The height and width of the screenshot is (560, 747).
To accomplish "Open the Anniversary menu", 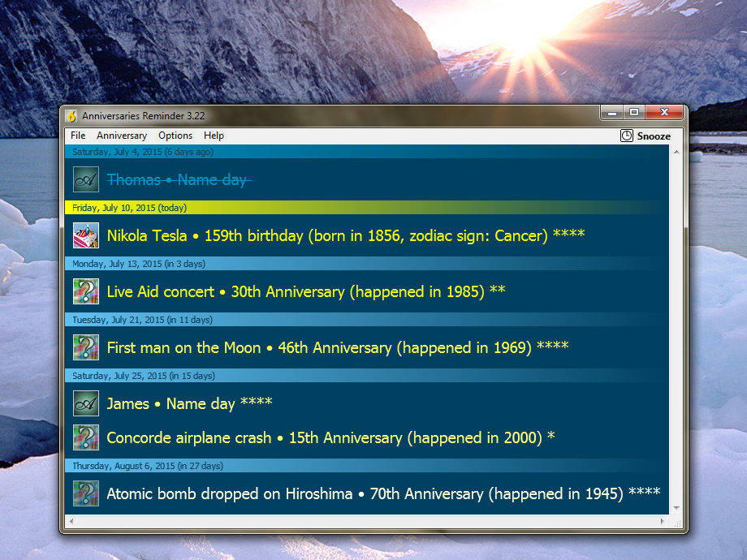I will [x=122, y=136].
